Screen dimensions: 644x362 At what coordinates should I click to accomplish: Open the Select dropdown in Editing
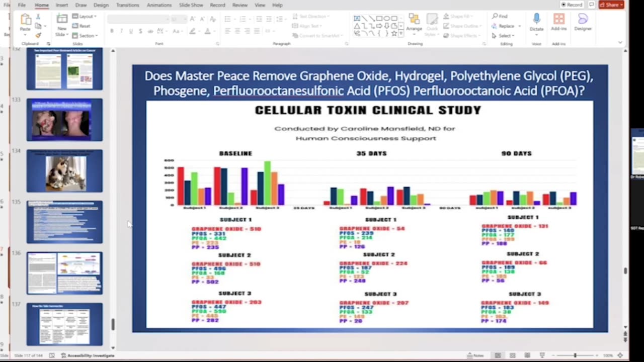[x=503, y=36]
